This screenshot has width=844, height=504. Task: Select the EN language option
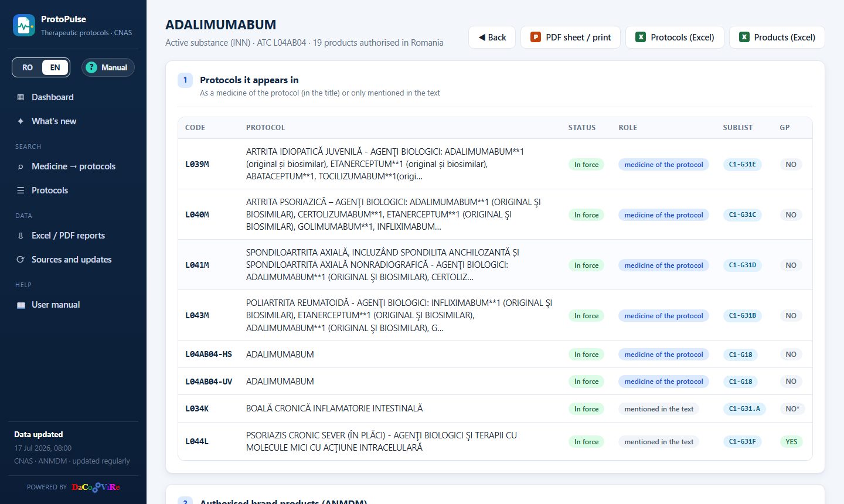(x=55, y=67)
